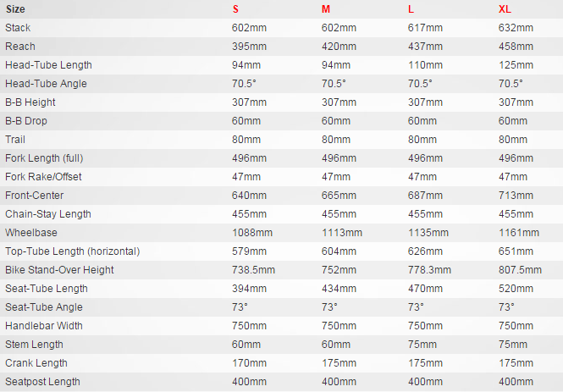
Task: Click the Trail row label
Action: click(x=17, y=140)
